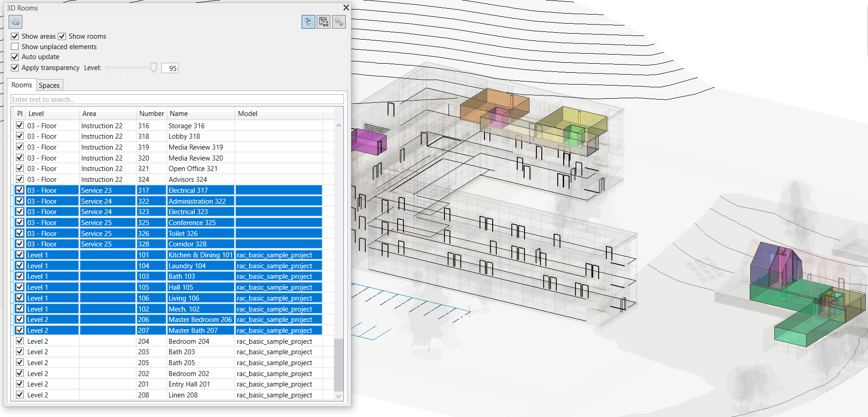868x417 pixels.
Task: Uncheck the Storage 316 row checkbox
Action: (20, 126)
